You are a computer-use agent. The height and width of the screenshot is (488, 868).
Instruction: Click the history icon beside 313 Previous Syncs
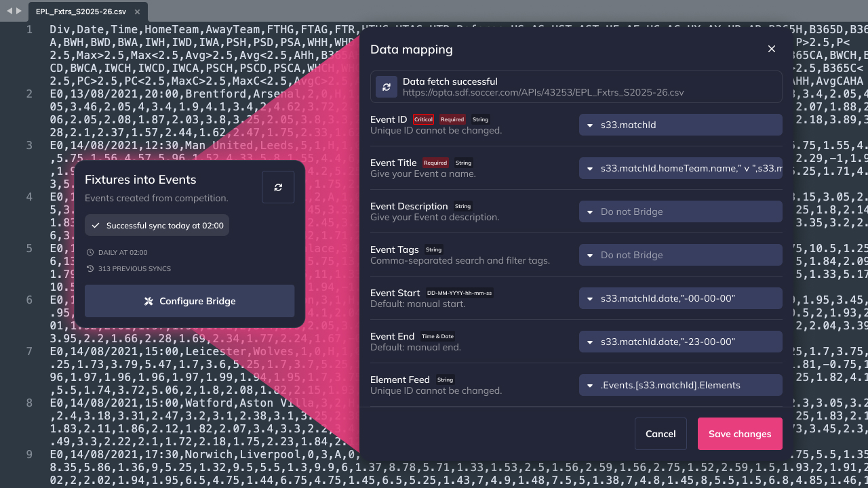pos(90,268)
